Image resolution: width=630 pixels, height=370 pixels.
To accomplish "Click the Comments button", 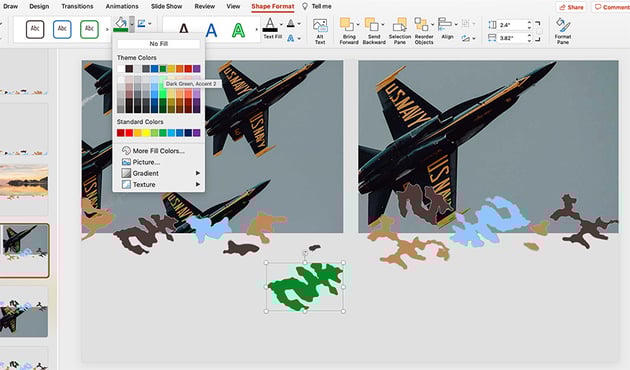I will (612, 7).
